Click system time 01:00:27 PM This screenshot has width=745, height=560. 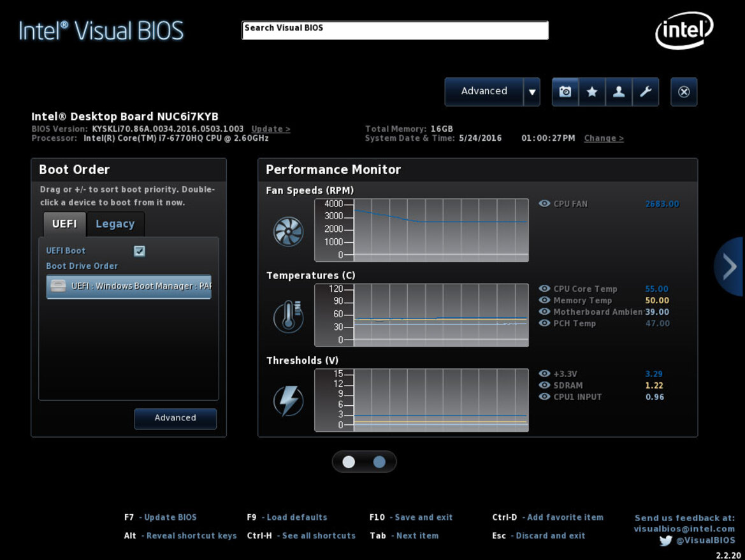click(548, 138)
